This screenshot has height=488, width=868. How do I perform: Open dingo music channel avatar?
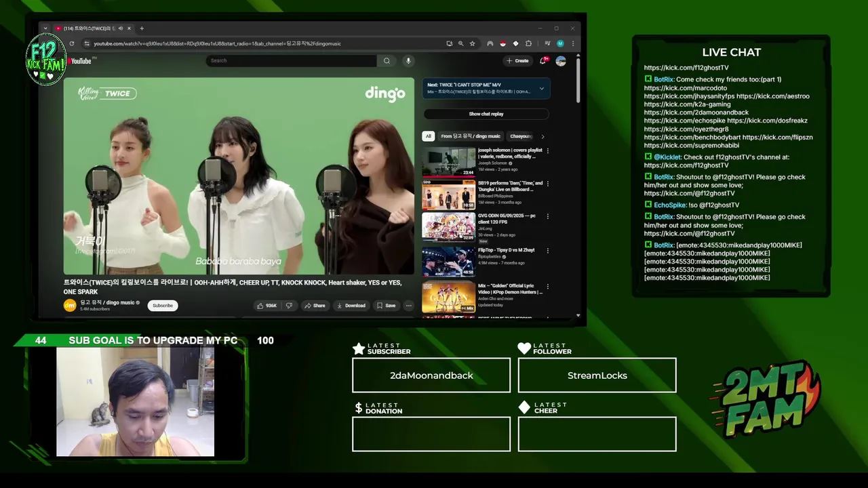pyautogui.click(x=70, y=306)
